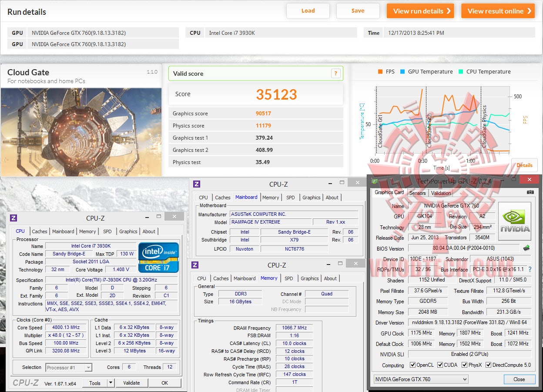Click the Bus Interface question mark in GPU-Z

click(x=530, y=270)
